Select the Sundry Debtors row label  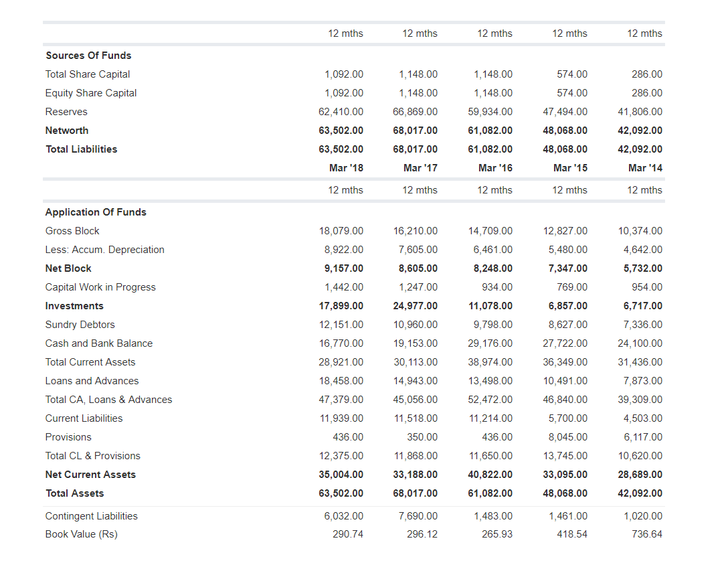point(80,324)
